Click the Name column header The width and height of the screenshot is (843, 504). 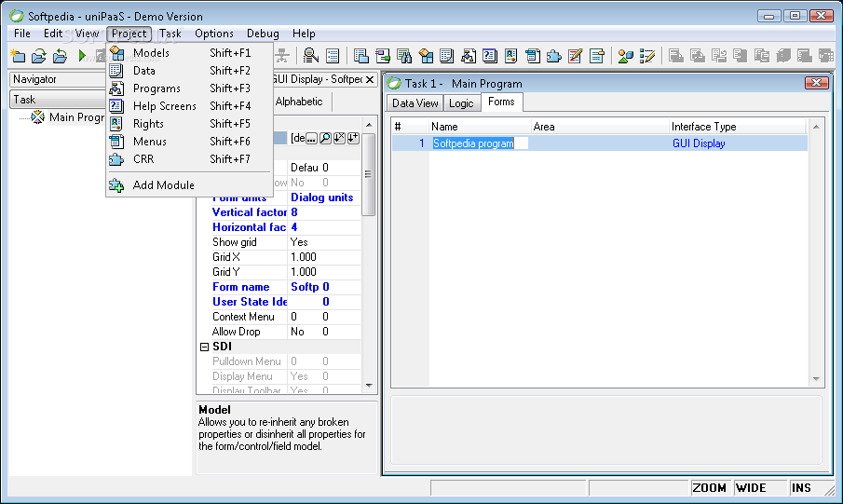(x=480, y=127)
